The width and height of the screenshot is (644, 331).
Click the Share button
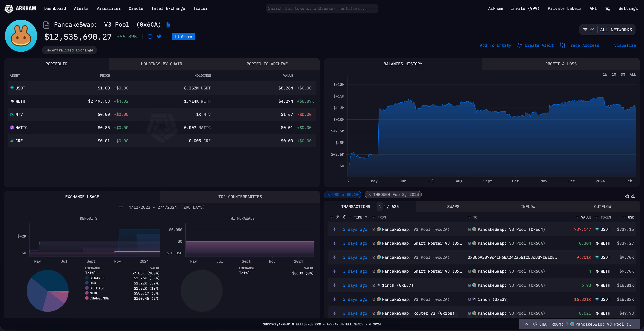pyautogui.click(x=183, y=36)
